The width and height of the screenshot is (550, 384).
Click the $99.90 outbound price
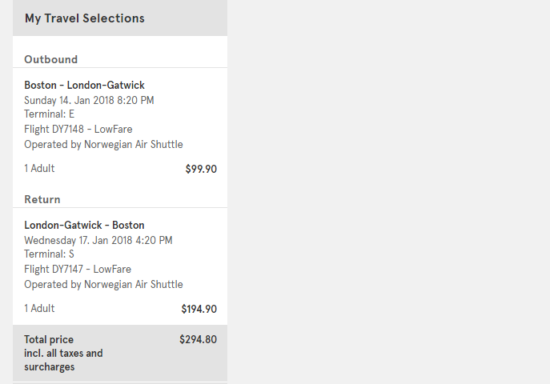[201, 169]
